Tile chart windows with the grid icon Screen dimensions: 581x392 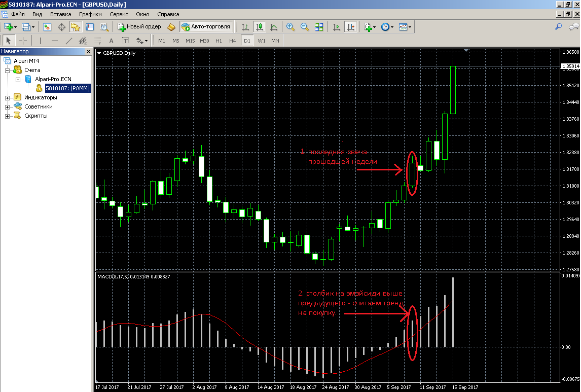coord(319,27)
